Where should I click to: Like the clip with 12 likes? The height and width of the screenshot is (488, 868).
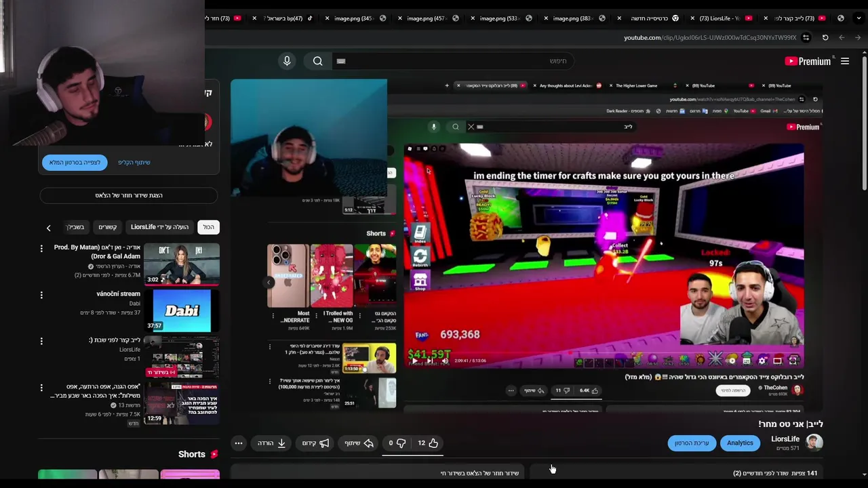pos(428,443)
